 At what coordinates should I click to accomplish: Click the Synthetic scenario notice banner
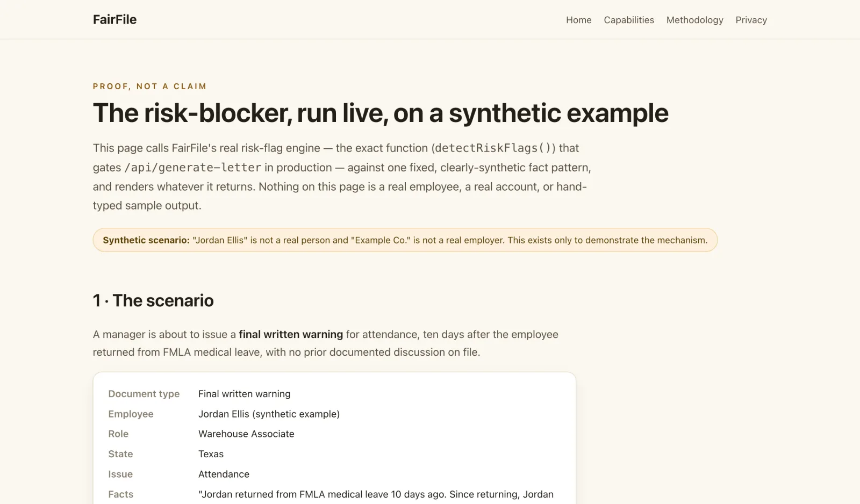coord(405,240)
